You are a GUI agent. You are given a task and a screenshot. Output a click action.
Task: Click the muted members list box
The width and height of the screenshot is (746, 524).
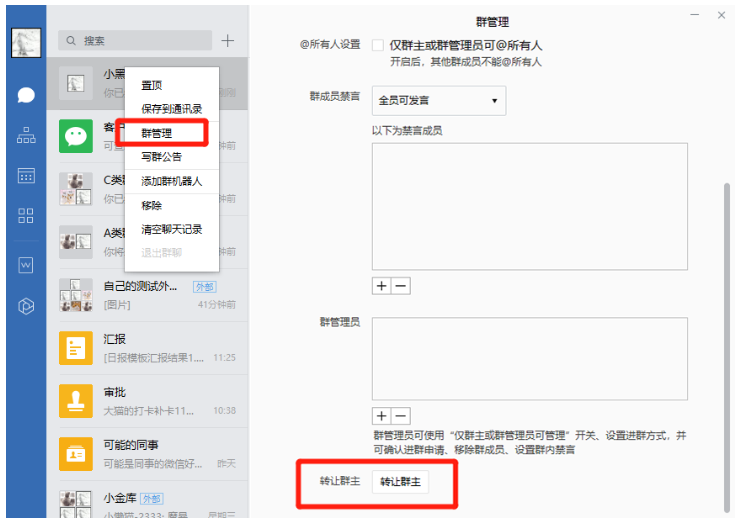[530, 207]
